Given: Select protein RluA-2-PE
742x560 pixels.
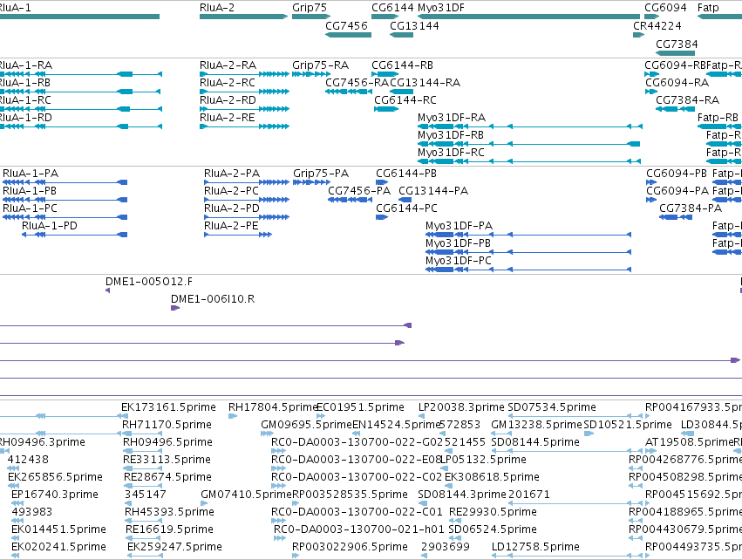Looking at the screenshot, I should (231, 226).
